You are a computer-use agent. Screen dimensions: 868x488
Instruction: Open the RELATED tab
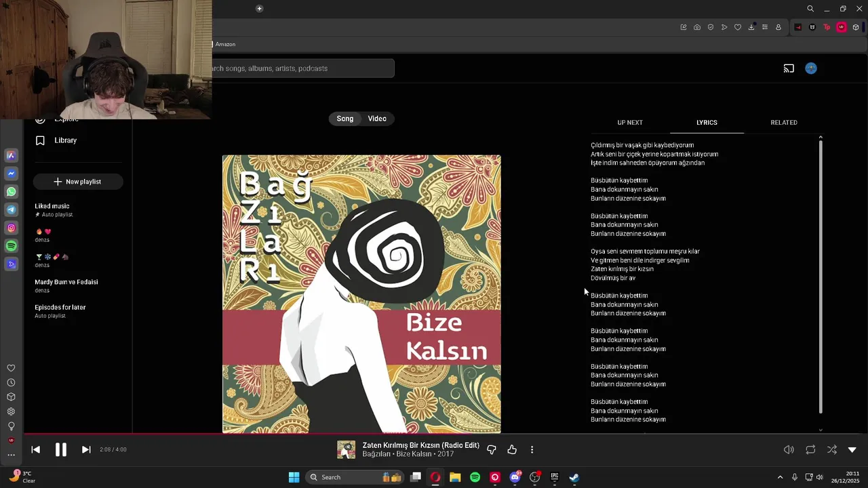pos(784,123)
